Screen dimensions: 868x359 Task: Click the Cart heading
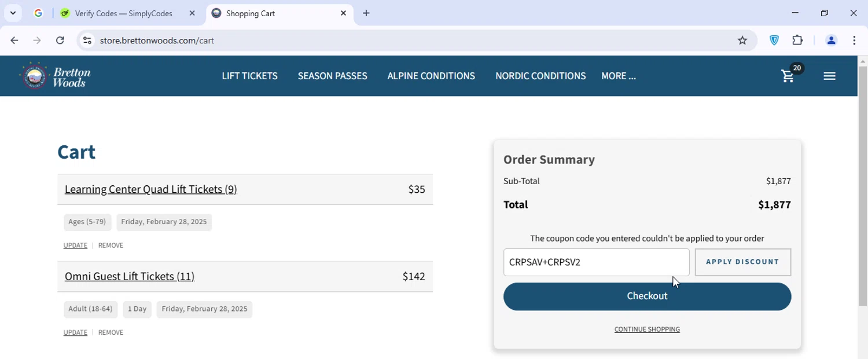[76, 152]
